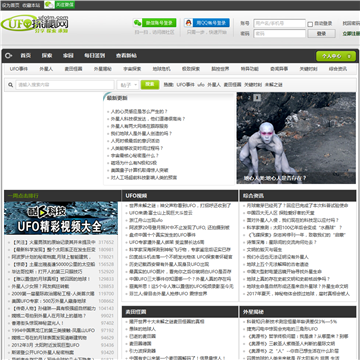Click the 一周点击排行 section header
This screenshot has height=360, width=360.
pos(23,196)
